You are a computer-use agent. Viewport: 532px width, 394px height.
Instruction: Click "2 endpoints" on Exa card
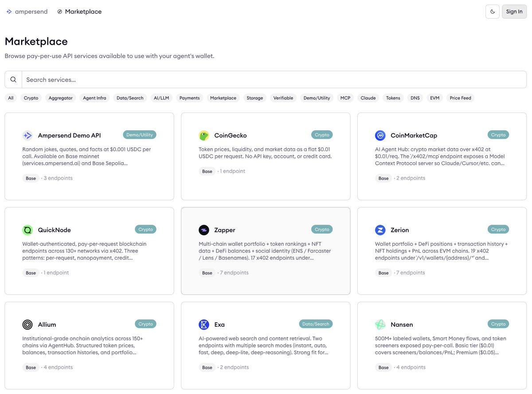tap(235, 367)
